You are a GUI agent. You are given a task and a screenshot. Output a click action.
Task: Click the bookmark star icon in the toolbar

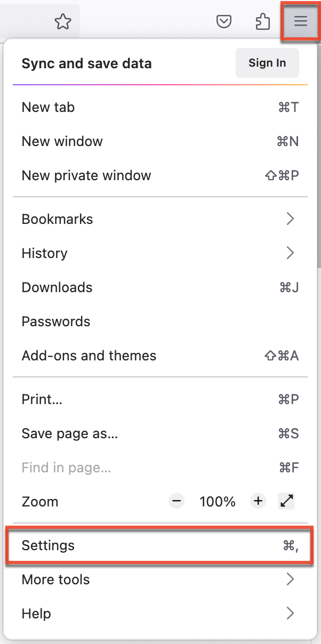click(x=63, y=22)
